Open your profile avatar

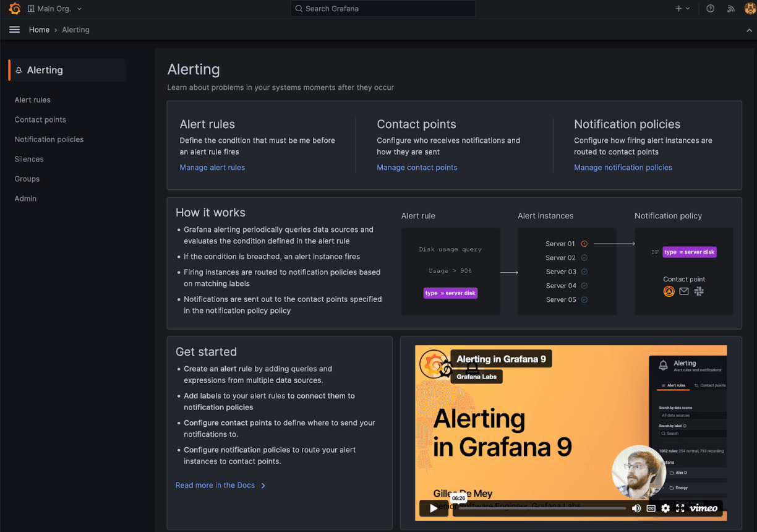(x=750, y=8)
